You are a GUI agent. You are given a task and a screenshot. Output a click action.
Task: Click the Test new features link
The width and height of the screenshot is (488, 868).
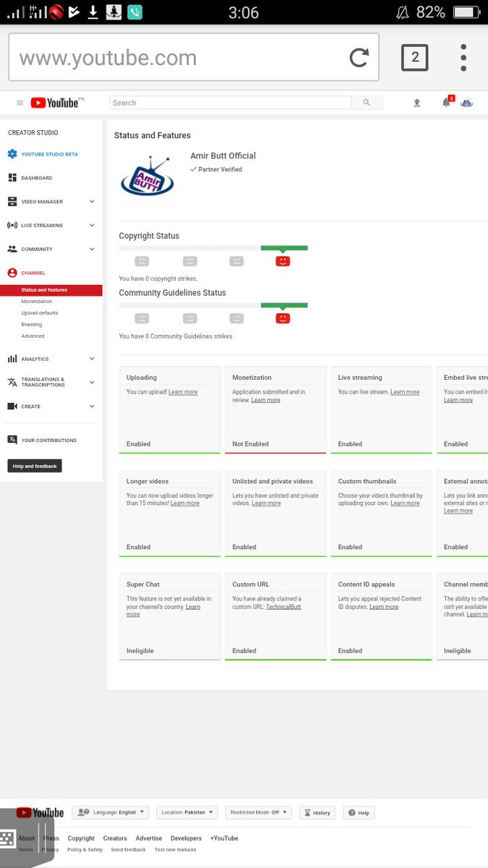(175, 850)
